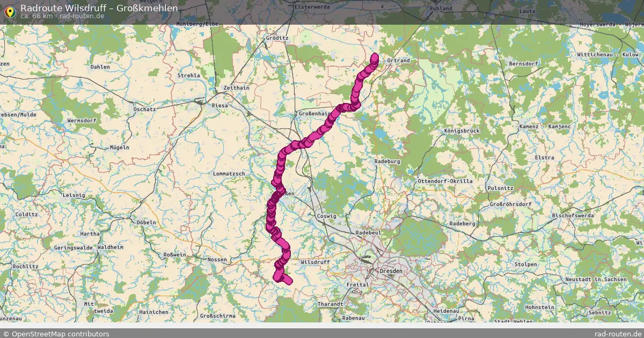644x338 pixels.
Task: Click the Stolpen town label
Action: click(x=525, y=264)
